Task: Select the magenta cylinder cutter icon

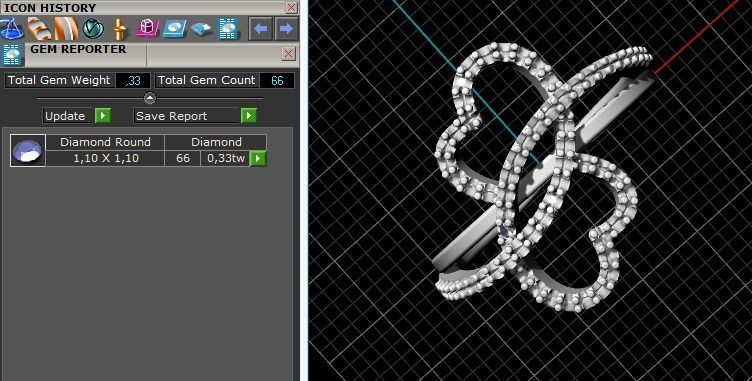Action: coord(147,29)
